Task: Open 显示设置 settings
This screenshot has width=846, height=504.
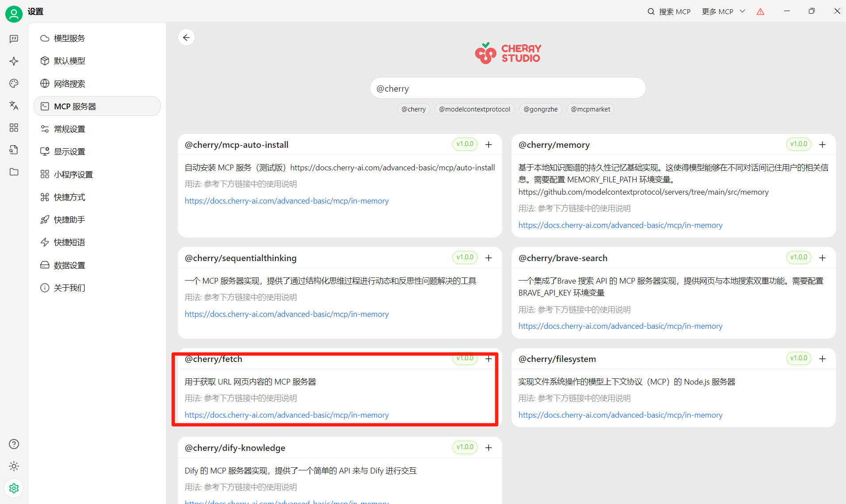Action: pos(97,151)
